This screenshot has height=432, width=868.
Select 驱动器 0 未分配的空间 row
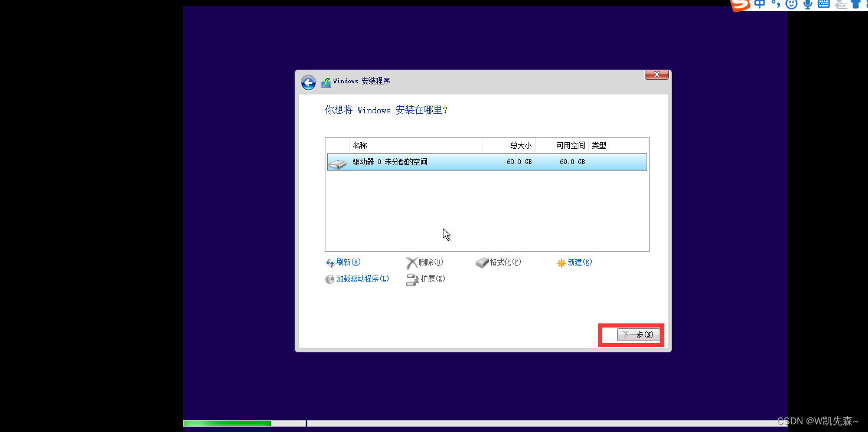487,162
